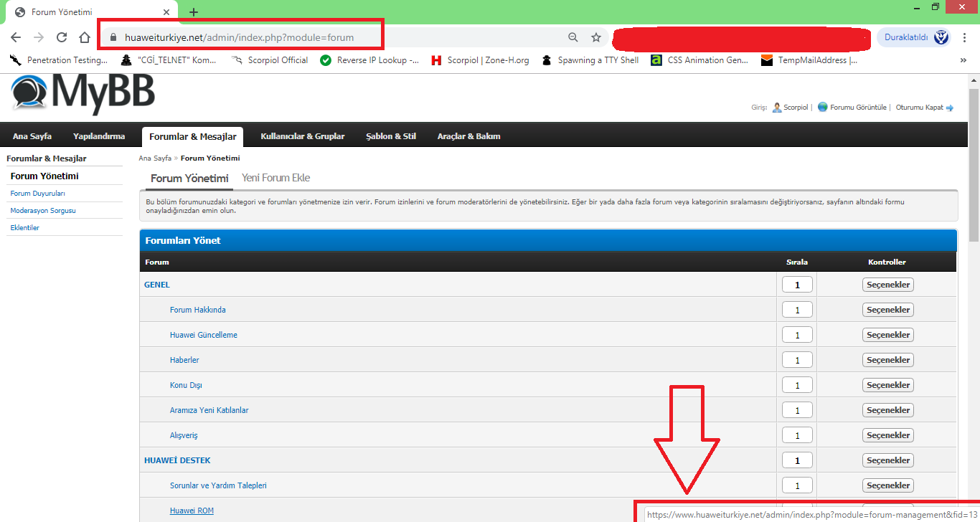
Task: Select the Forumlar & Mesajlar menu tab
Action: [193, 136]
